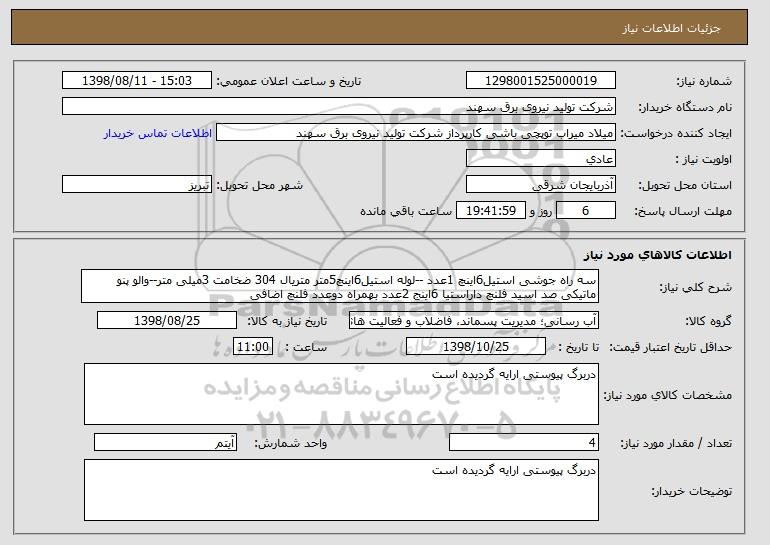Click the remaining time countdown field
770x545 pixels.
click(x=491, y=211)
